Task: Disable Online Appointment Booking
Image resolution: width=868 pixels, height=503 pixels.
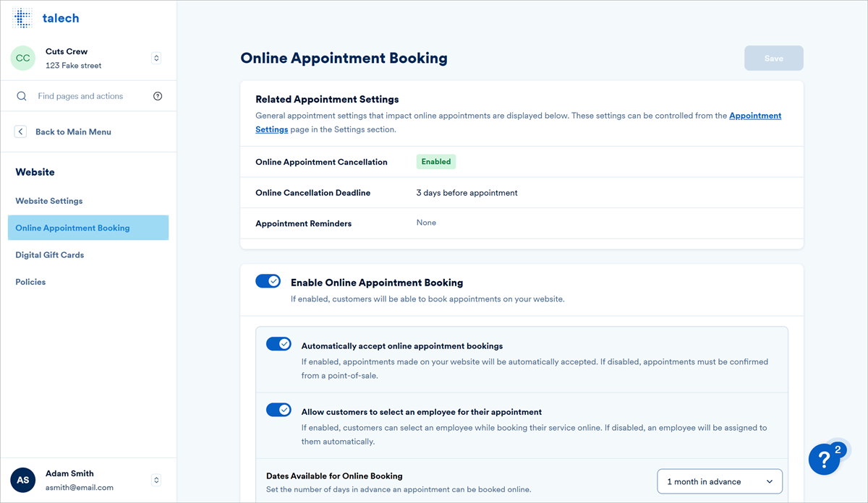Action: tap(268, 280)
